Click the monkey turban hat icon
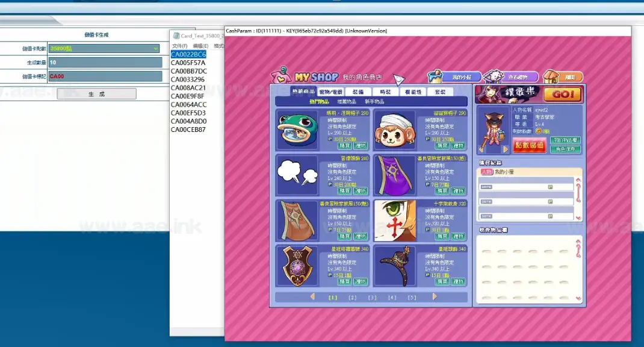The image size is (644, 347). coord(394,130)
